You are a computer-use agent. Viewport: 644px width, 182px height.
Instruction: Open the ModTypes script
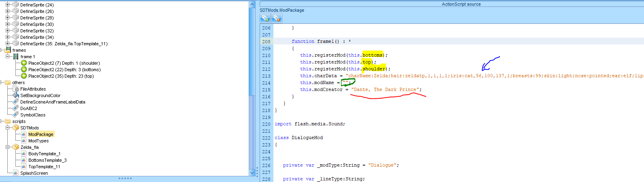tap(38, 141)
